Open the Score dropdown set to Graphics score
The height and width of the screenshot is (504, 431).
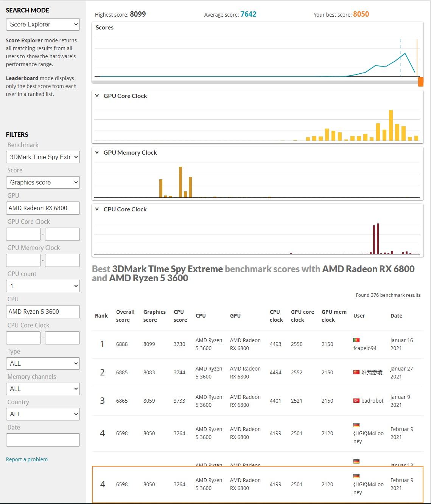point(43,182)
